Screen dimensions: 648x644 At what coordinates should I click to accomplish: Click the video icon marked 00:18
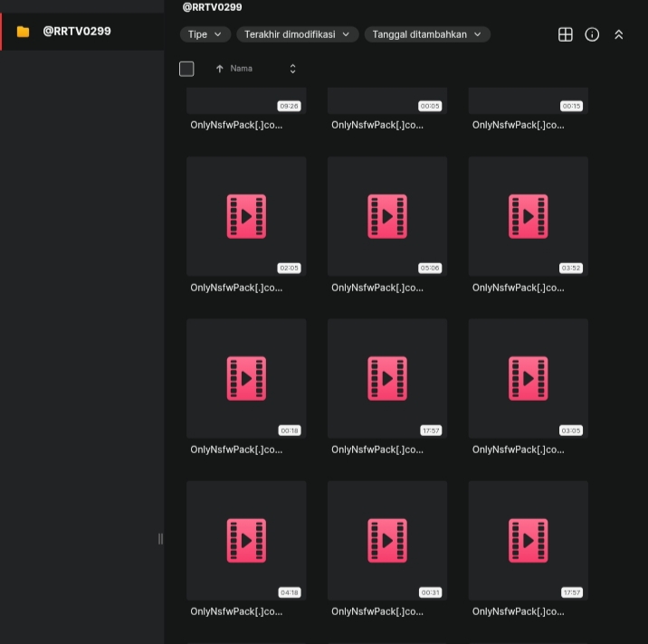click(x=246, y=378)
